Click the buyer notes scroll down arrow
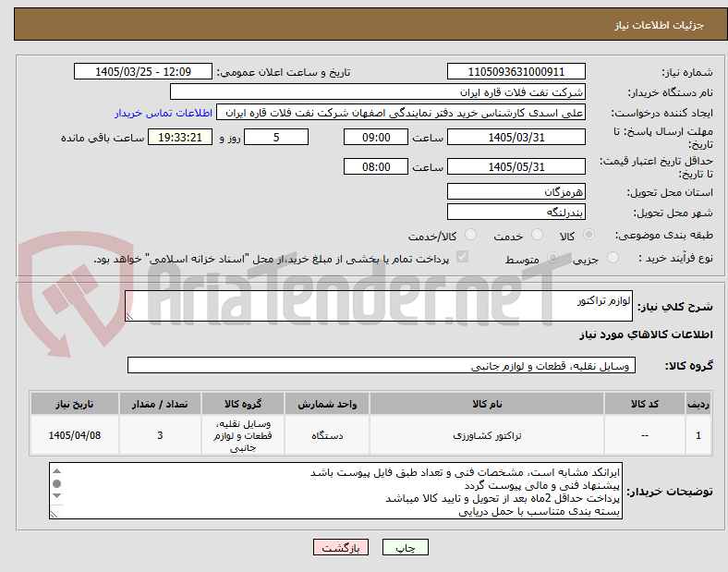Image resolution: width=728 pixels, height=572 pixels. (56, 496)
